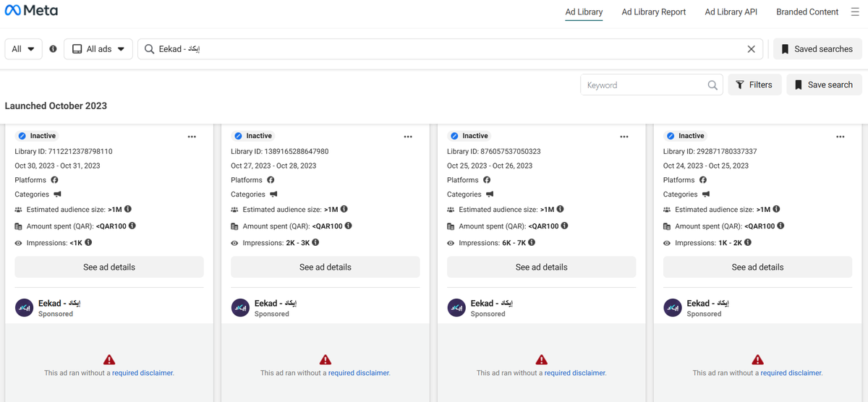Open the Ad Library Report tab
The width and height of the screenshot is (868, 402).
[x=654, y=12]
